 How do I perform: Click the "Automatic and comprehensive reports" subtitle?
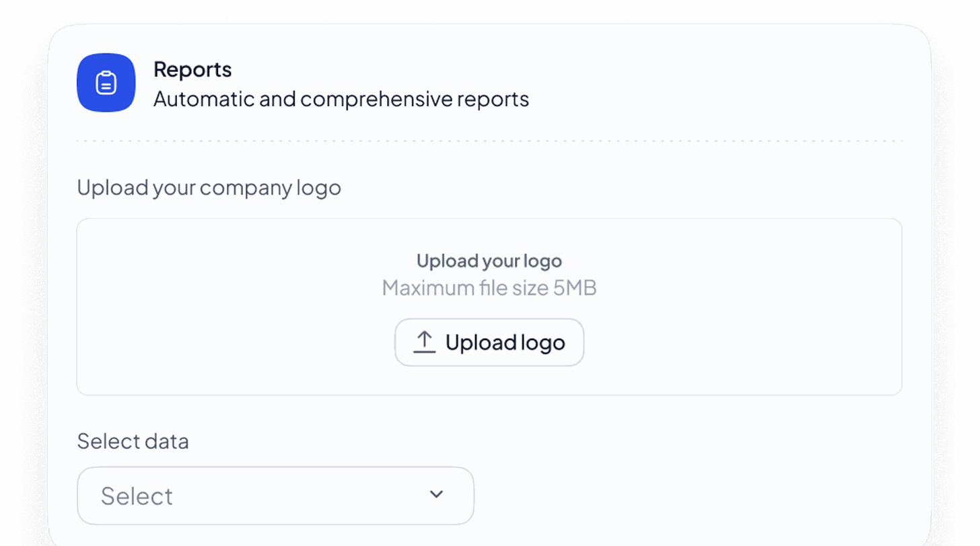(341, 99)
